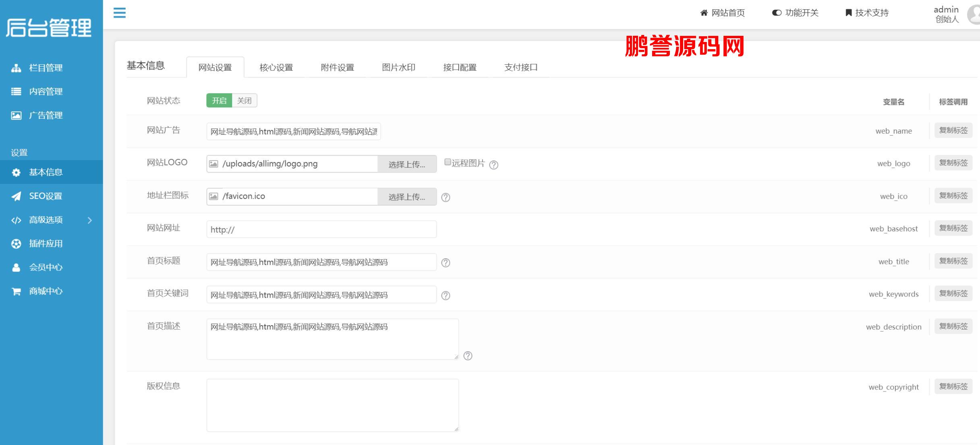Open 广告管理 in sidebar
This screenshot has width=980, height=445.
coord(52,115)
